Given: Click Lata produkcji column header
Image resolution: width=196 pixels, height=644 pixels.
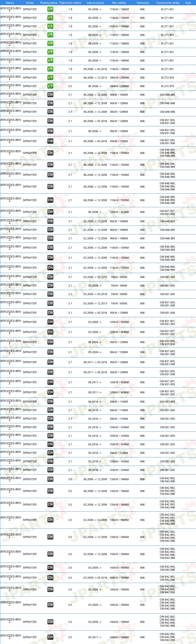Looking at the screenshot, I should pos(95,3).
